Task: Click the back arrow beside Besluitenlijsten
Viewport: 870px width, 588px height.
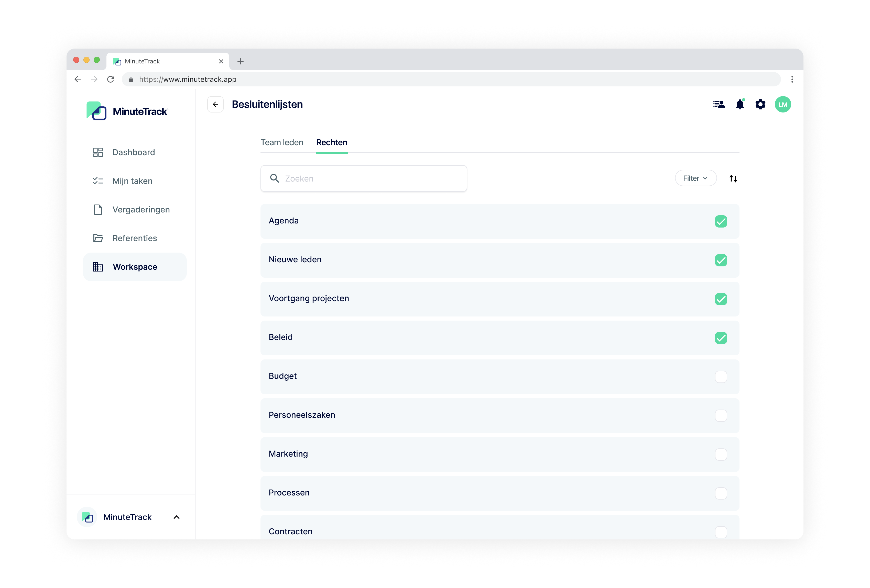Action: [x=215, y=104]
